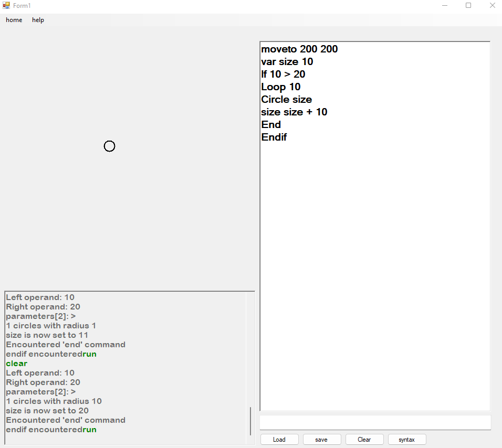Click the "Circle size" line in the code editor

coord(286,99)
